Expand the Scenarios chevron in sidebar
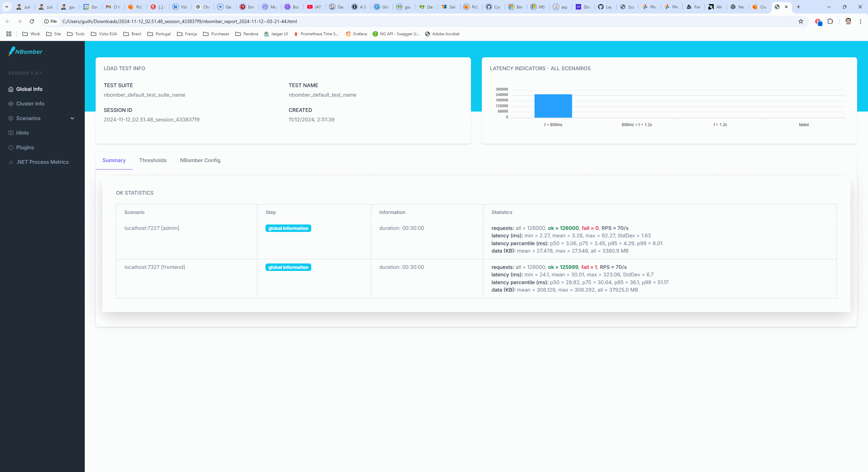The width and height of the screenshot is (868, 472). 72,118
